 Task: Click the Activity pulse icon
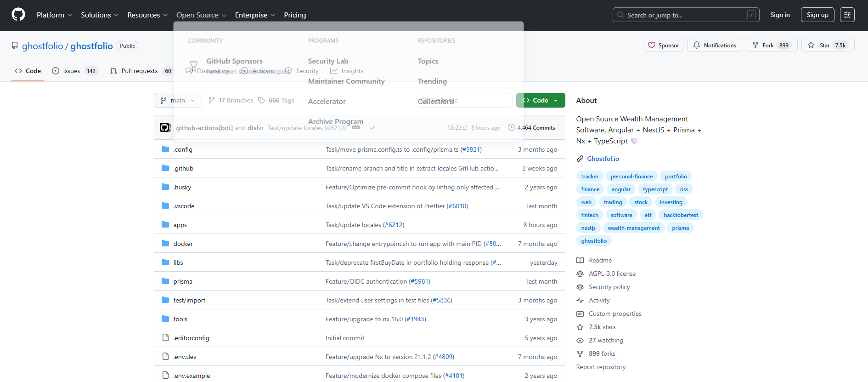point(580,300)
